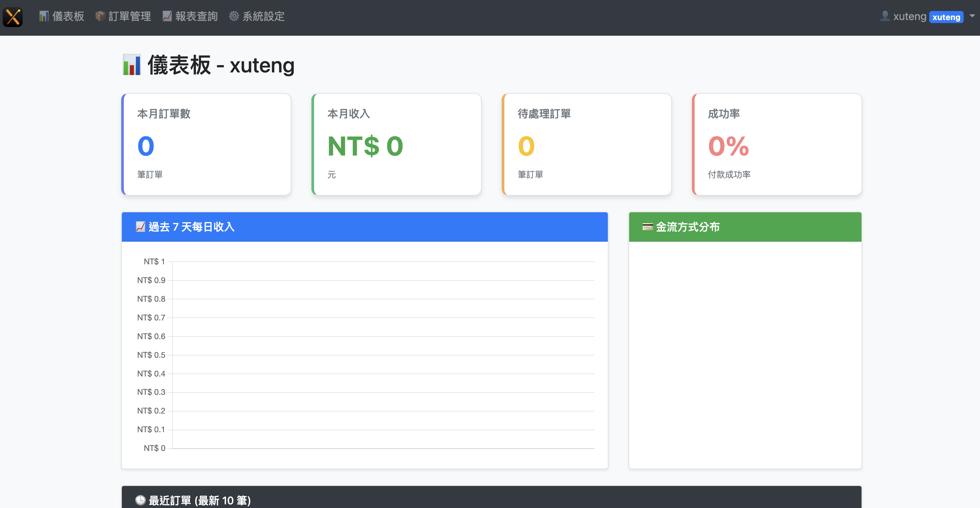Screen dimensions: 980x508
Task: Click the X logo in navbar
Action: 13,17
